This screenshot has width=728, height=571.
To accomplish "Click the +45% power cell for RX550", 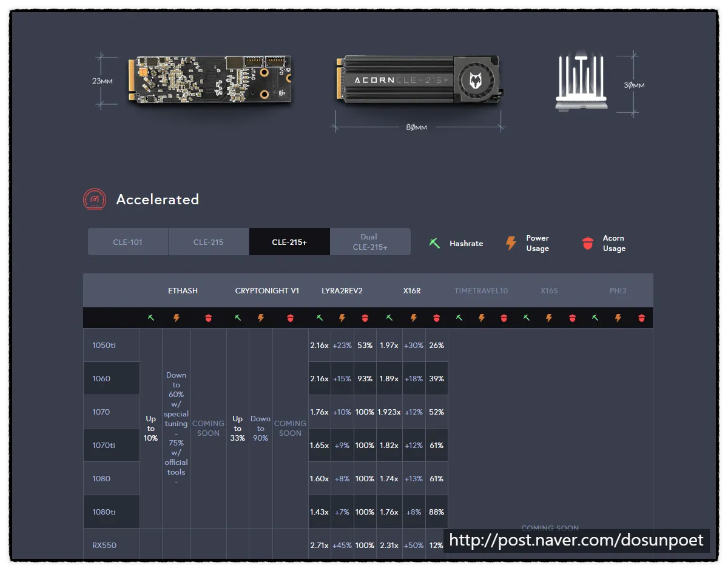I will pos(342,546).
